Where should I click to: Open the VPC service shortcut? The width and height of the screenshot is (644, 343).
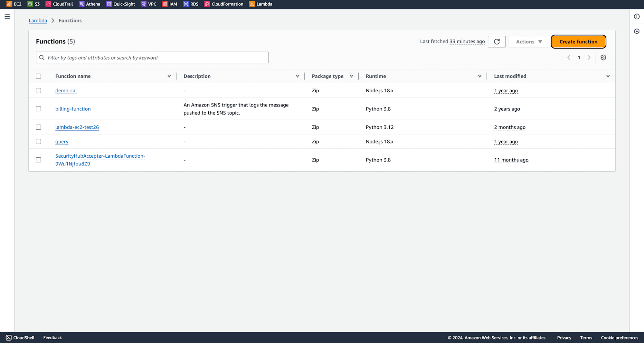click(149, 4)
